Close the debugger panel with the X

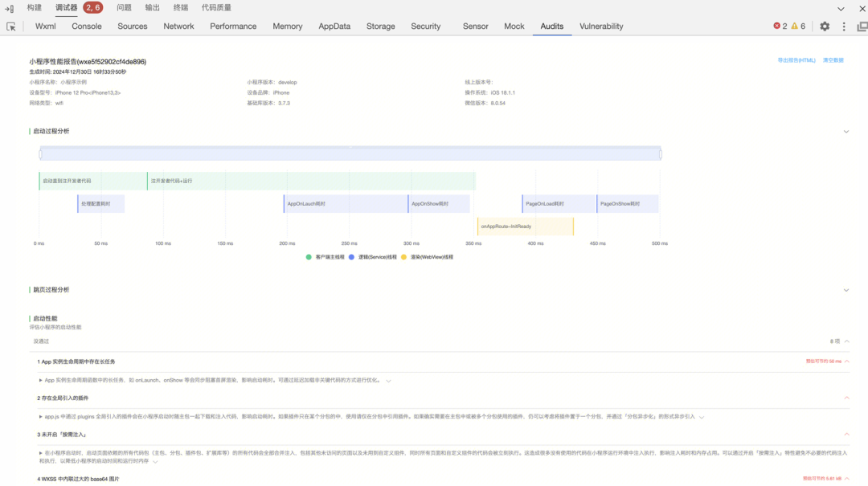[x=862, y=8]
